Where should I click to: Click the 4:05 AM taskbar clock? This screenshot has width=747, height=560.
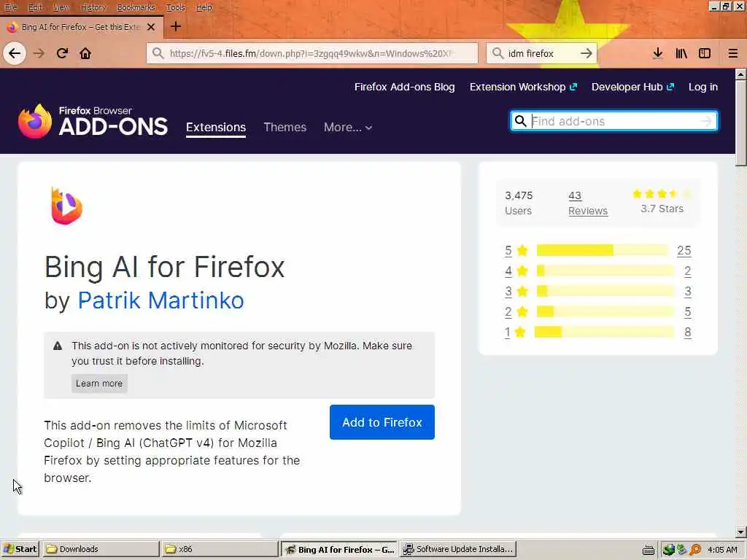722,550
